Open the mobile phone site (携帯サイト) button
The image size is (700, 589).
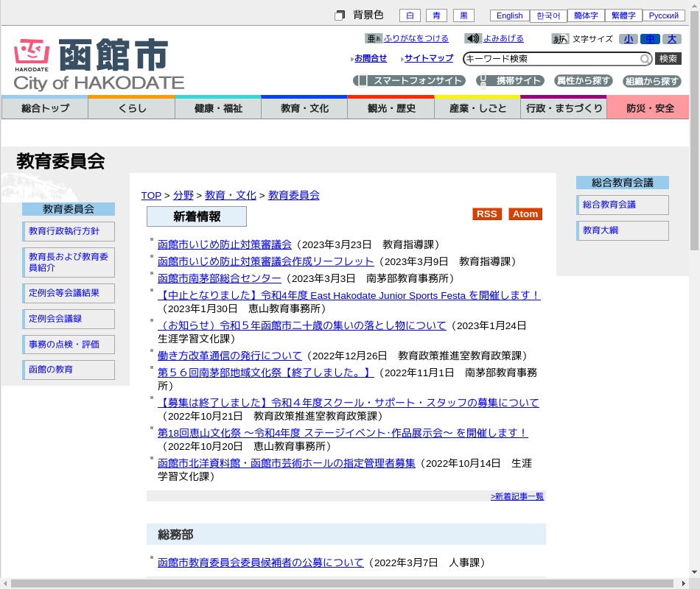tap(510, 81)
